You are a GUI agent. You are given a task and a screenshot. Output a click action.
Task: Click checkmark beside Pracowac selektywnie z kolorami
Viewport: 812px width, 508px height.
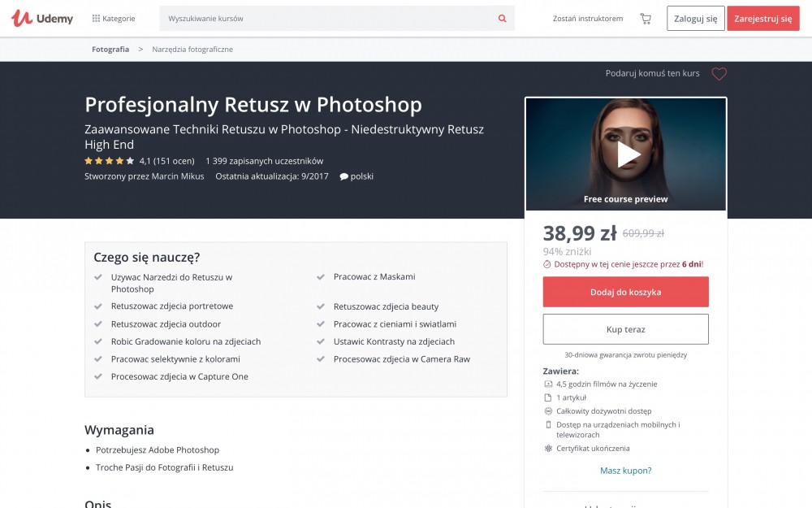click(98, 359)
